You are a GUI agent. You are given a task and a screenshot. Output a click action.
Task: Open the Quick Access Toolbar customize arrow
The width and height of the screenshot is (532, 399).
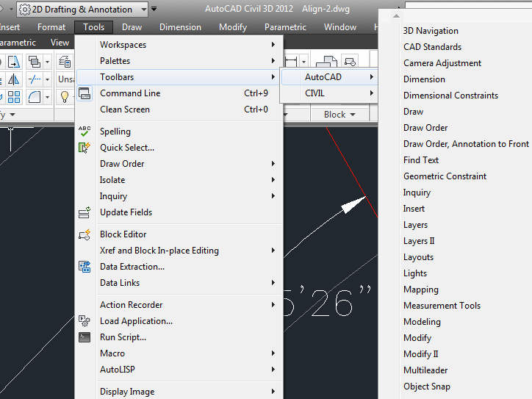coord(154,9)
